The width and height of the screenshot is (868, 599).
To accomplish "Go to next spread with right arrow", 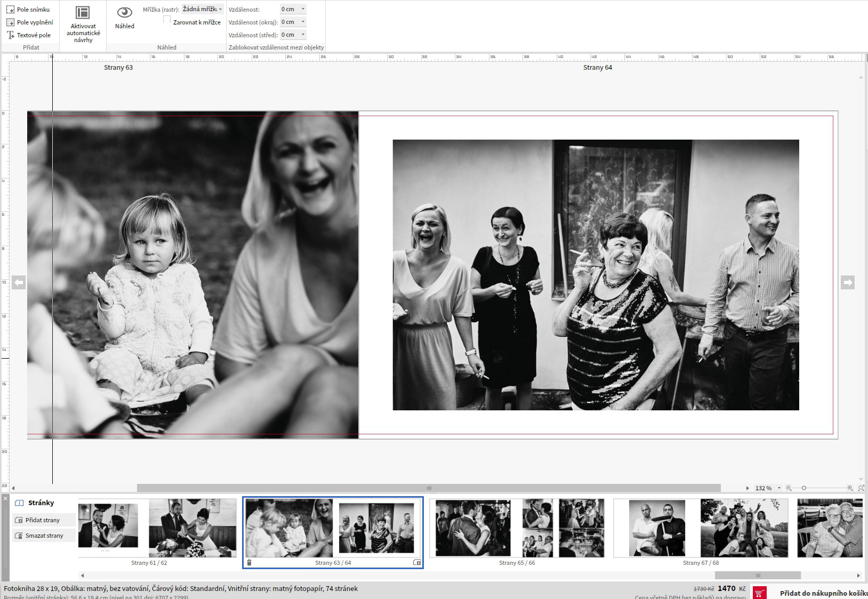I will pos(848,282).
